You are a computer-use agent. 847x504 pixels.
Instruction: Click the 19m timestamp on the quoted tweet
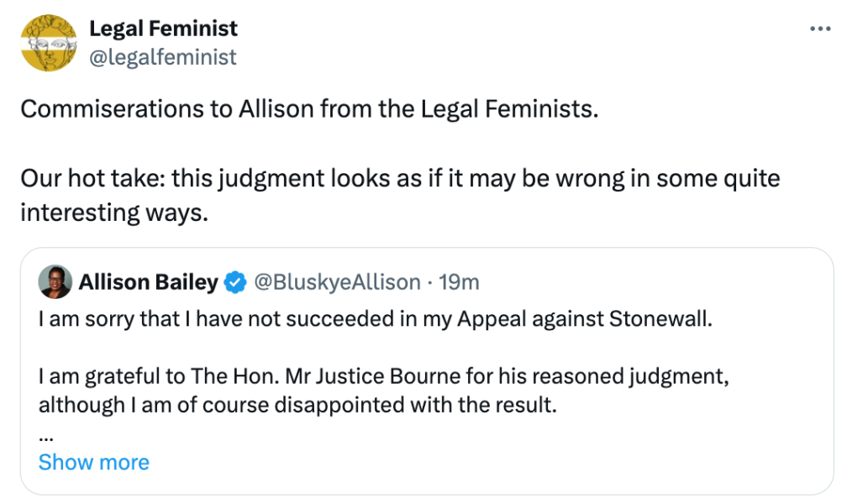(460, 282)
